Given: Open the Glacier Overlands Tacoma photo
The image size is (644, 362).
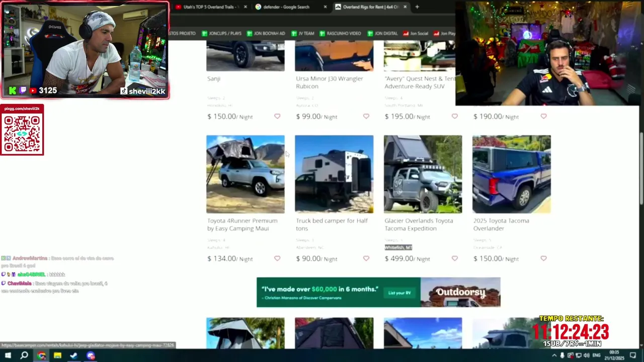Looking at the screenshot, I should 423,174.
